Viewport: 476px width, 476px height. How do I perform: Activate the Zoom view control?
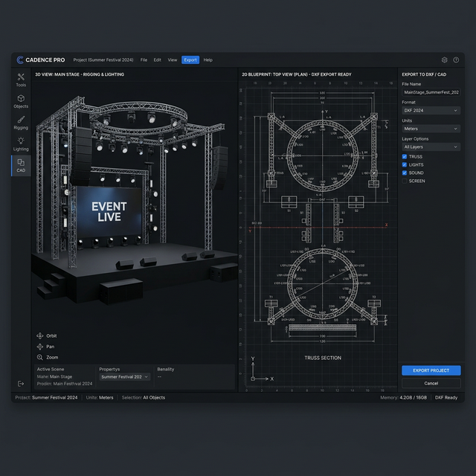(47, 357)
